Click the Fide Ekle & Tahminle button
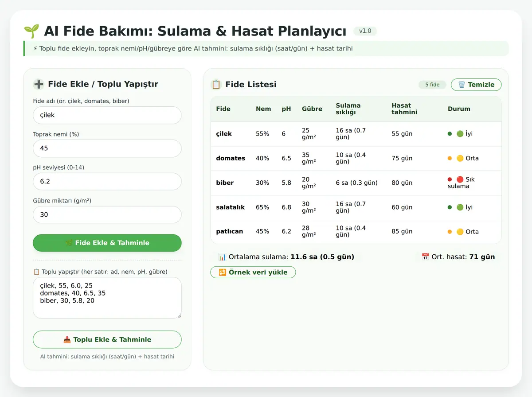 coord(107,243)
